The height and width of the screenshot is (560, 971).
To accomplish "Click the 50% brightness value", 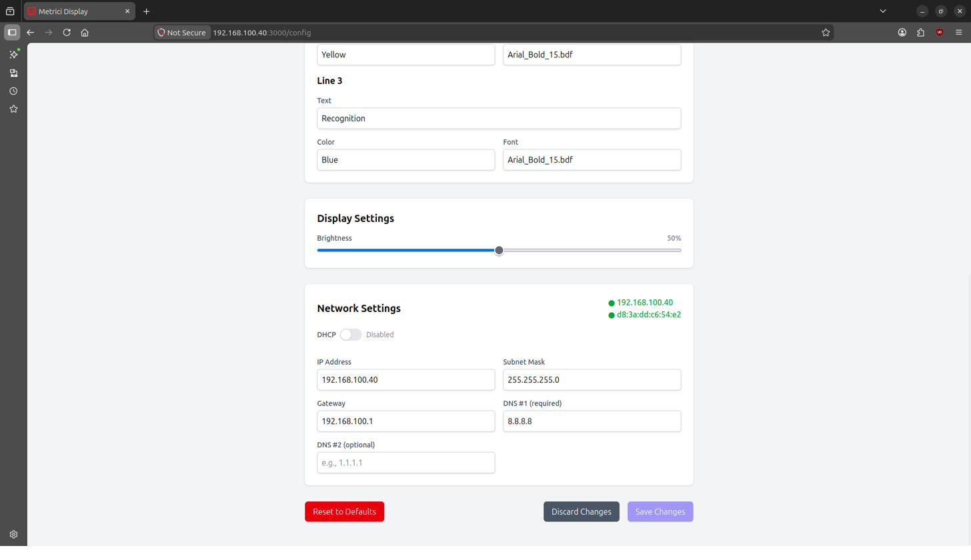I will (x=674, y=238).
